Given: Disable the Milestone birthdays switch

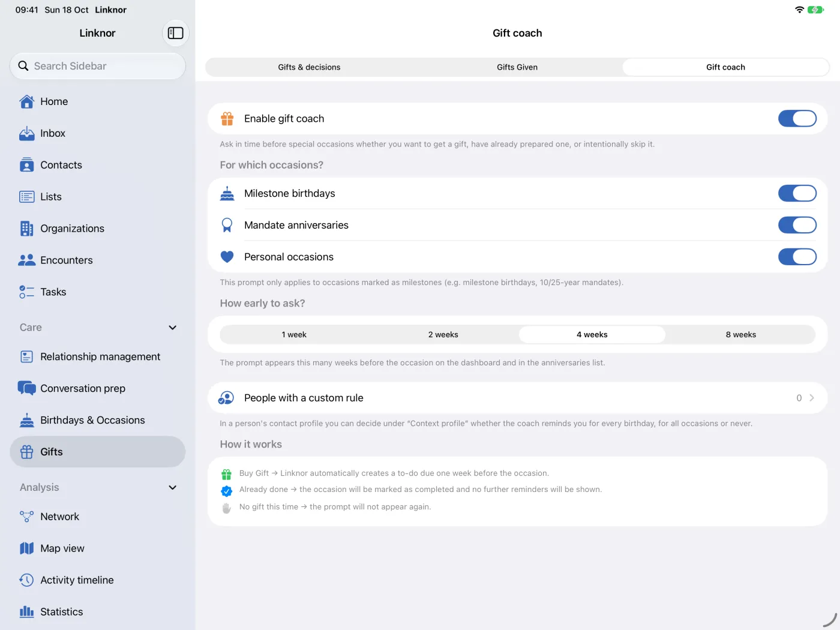Looking at the screenshot, I should (x=797, y=193).
